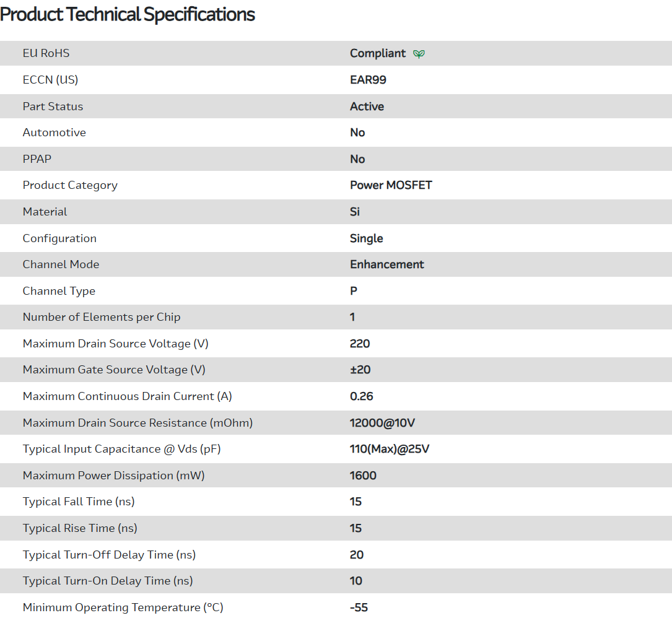672x618 pixels.
Task: Select the 220 drain source voltage value
Action: pyautogui.click(x=360, y=344)
